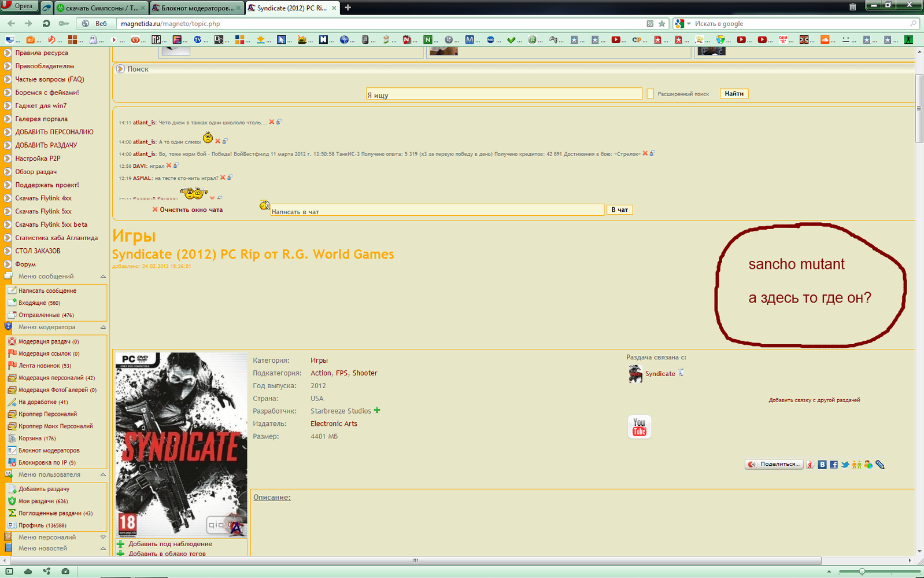The height and width of the screenshot is (578, 924).
Task: Click the 'Искать в google' search field
Action: coord(801,24)
